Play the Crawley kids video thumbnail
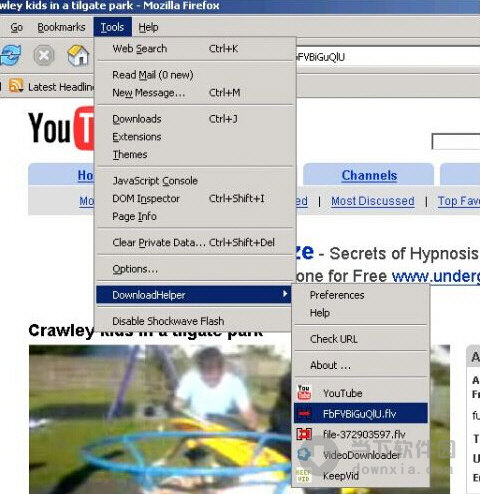Viewport: 480px width, 494px height. click(160, 419)
